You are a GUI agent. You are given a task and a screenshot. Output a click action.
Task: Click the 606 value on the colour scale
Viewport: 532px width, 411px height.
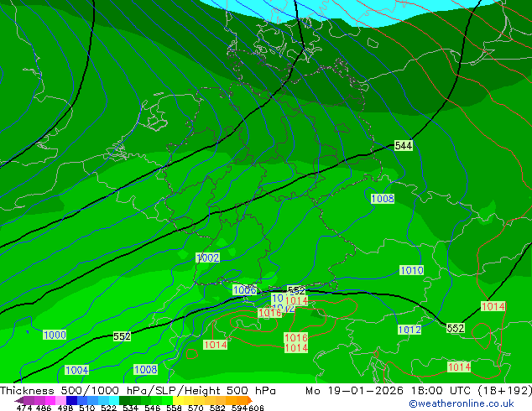pyautogui.click(x=256, y=408)
